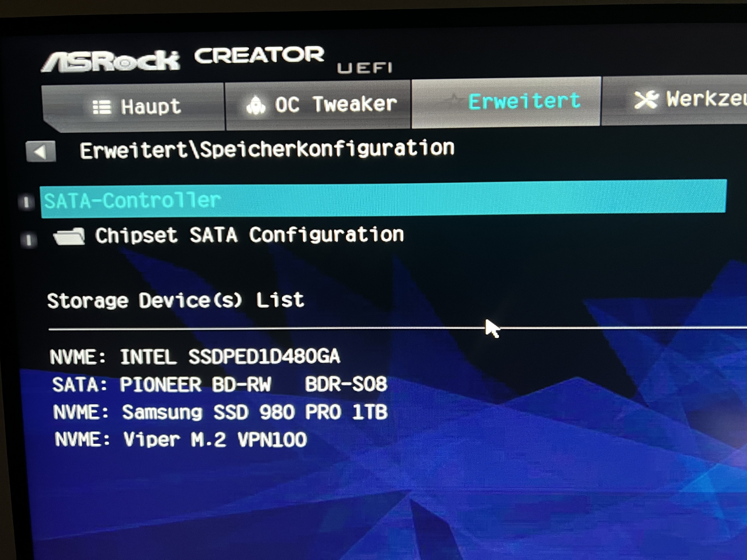Click the Viper M.2 VPN100 entry

tap(181, 439)
